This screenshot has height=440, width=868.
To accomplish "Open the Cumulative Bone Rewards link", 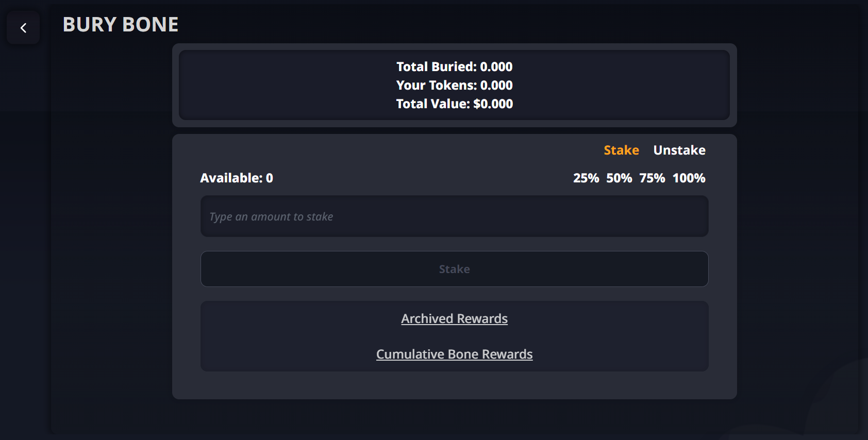I will (454, 354).
